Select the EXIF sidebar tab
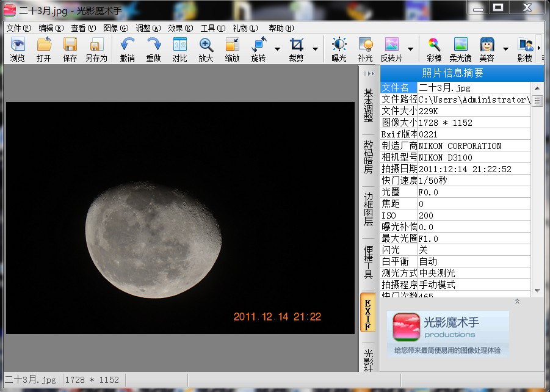This screenshot has height=392, width=550. (368, 313)
